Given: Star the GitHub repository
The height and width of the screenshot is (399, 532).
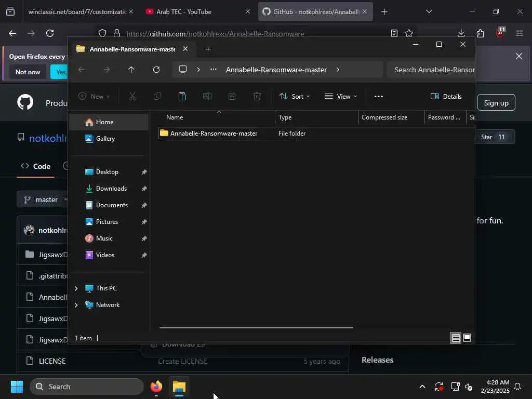Looking at the screenshot, I should coord(494,137).
